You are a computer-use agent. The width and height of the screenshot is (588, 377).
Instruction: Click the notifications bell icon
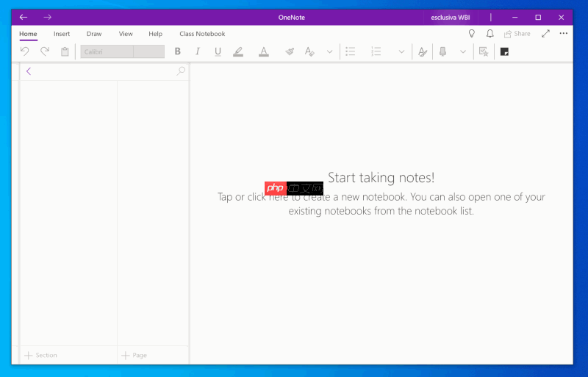click(x=490, y=34)
